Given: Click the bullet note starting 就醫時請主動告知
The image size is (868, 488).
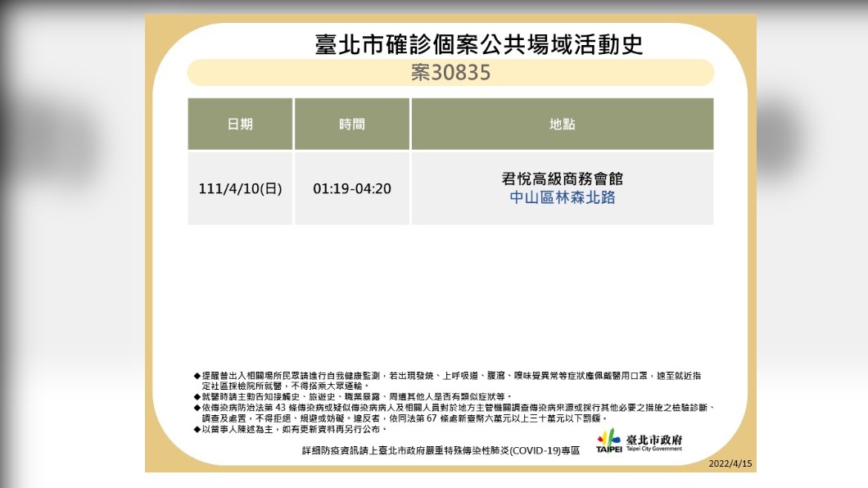Looking at the screenshot, I should click(x=353, y=397).
